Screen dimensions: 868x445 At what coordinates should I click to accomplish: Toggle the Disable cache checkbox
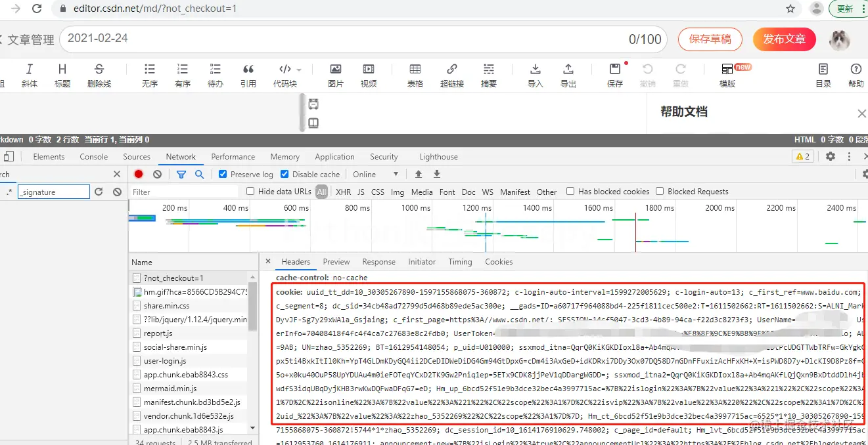(x=285, y=174)
